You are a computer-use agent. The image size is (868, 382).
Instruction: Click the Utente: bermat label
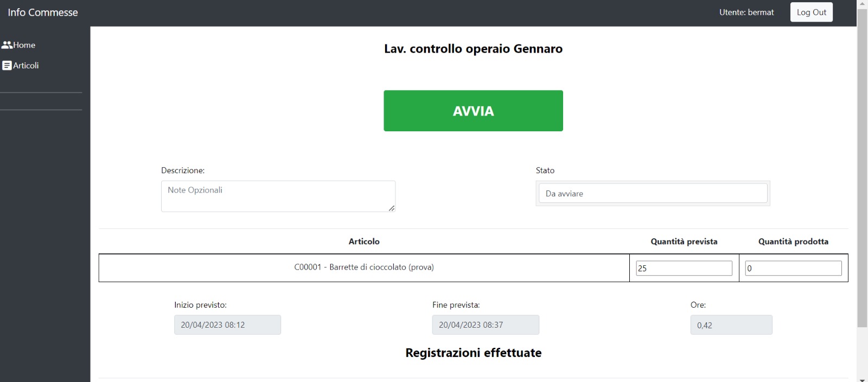point(746,12)
